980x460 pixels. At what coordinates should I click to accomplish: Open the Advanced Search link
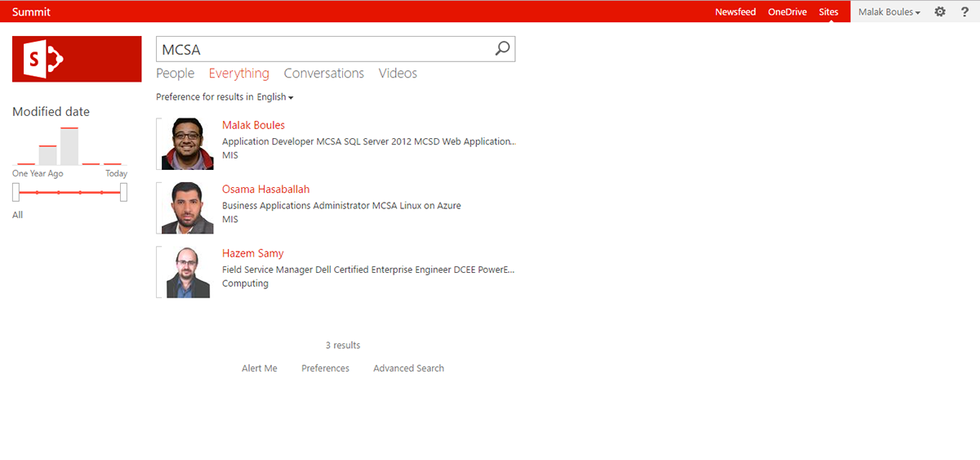(408, 368)
